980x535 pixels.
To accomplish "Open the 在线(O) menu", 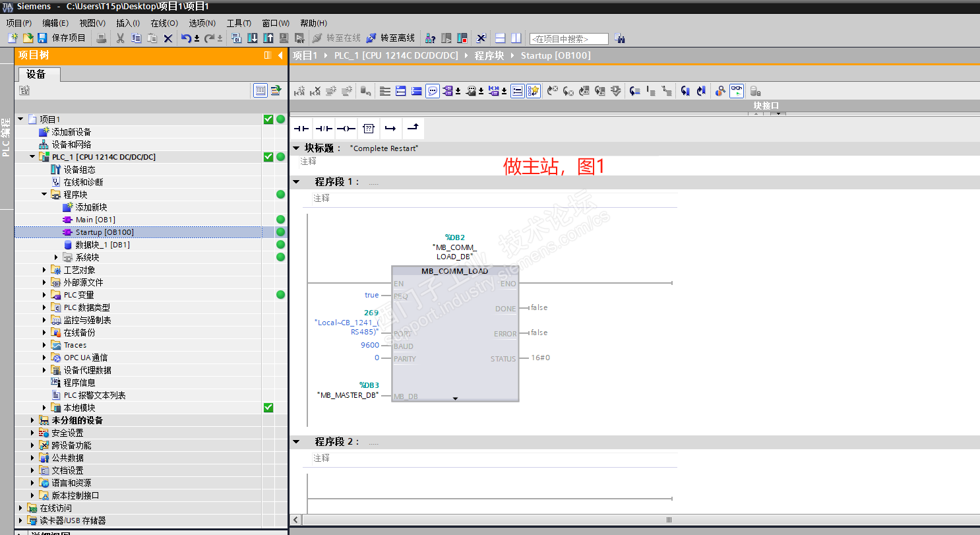I will (164, 23).
